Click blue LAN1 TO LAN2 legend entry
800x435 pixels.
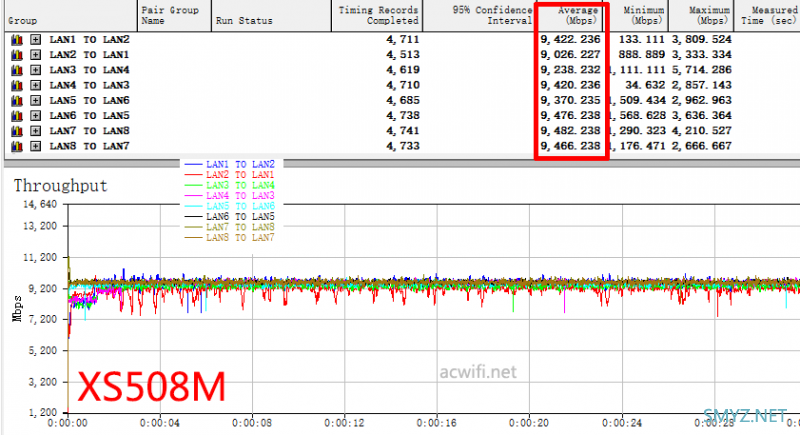230,164
